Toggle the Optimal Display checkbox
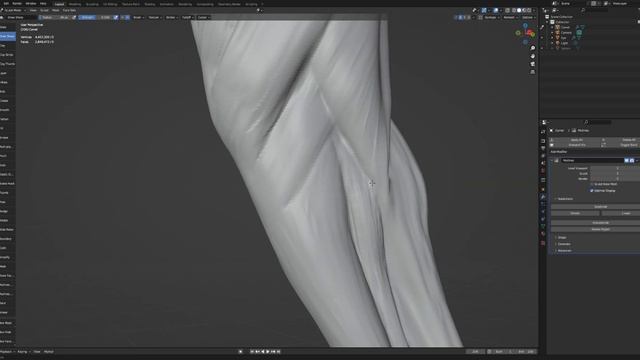This screenshot has width=640, height=360. 591,191
